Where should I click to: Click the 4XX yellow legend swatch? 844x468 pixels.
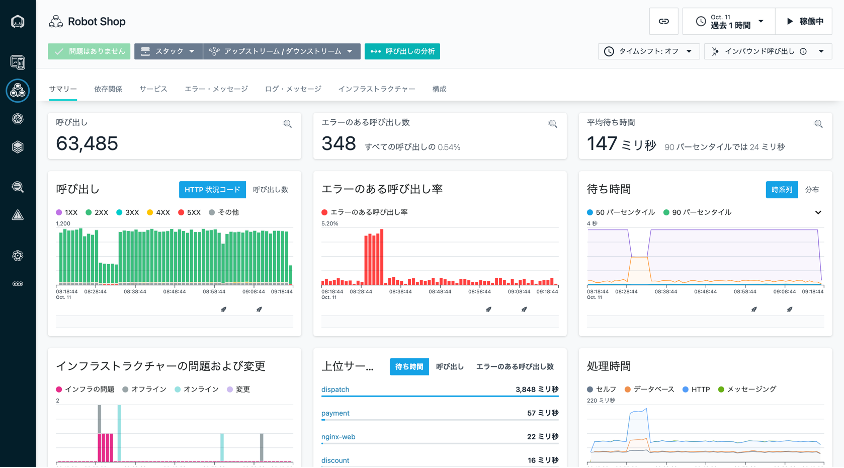coord(150,213)
